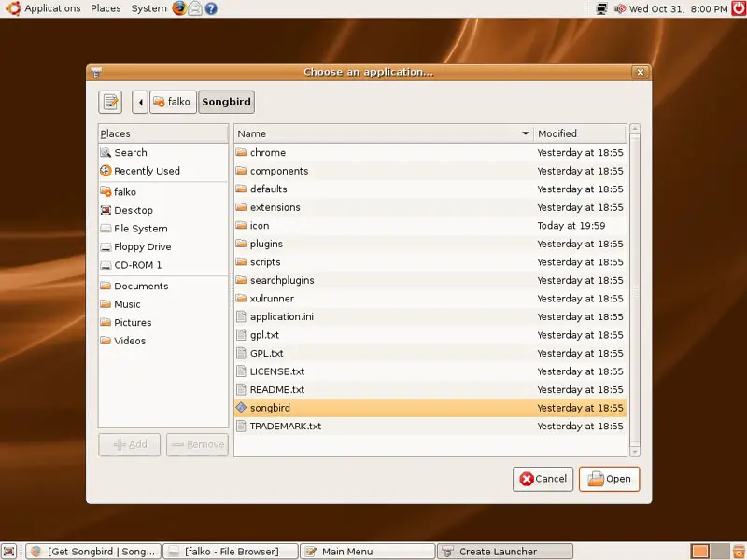This screenshot has height=560, width=747.
Task: Select Desktop in Places sidebar
Action: point(162,210)
